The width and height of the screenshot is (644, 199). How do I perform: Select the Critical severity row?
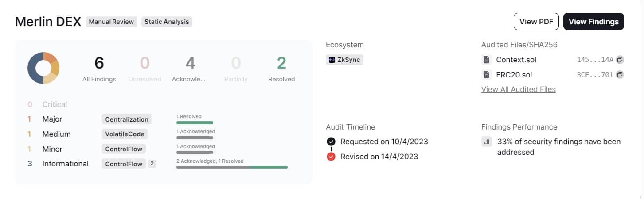[x=47, y=104]
